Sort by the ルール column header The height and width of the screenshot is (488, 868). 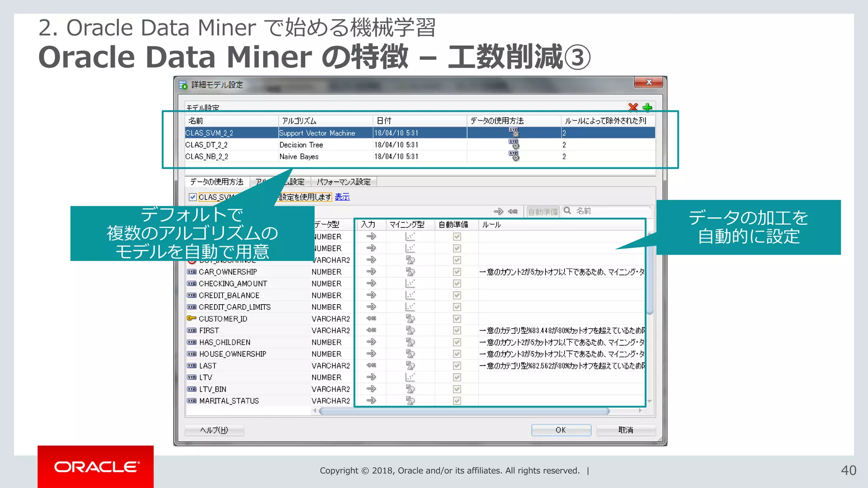coord(562,225)
